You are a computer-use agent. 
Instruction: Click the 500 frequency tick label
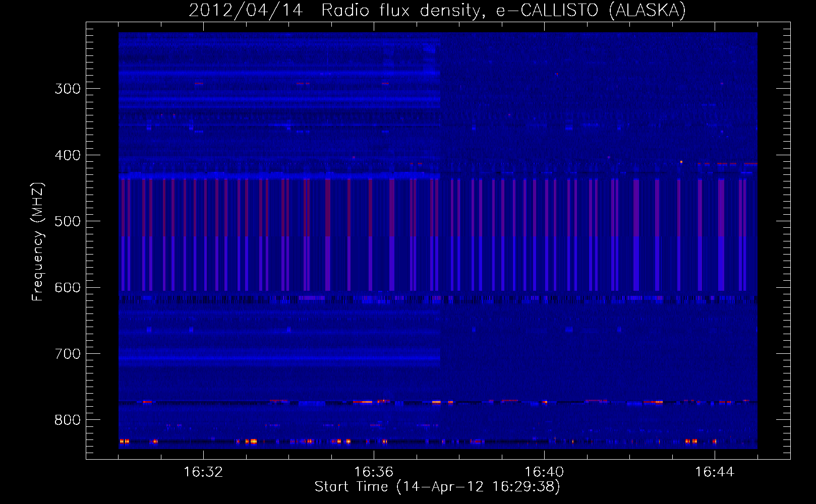pyautogui.click(x=68, y=221)
